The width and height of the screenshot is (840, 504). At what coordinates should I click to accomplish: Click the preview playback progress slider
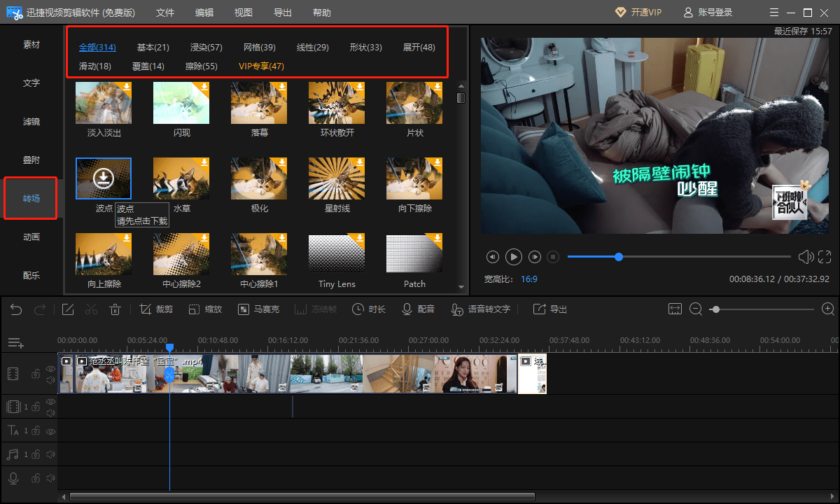click(680, 257)
